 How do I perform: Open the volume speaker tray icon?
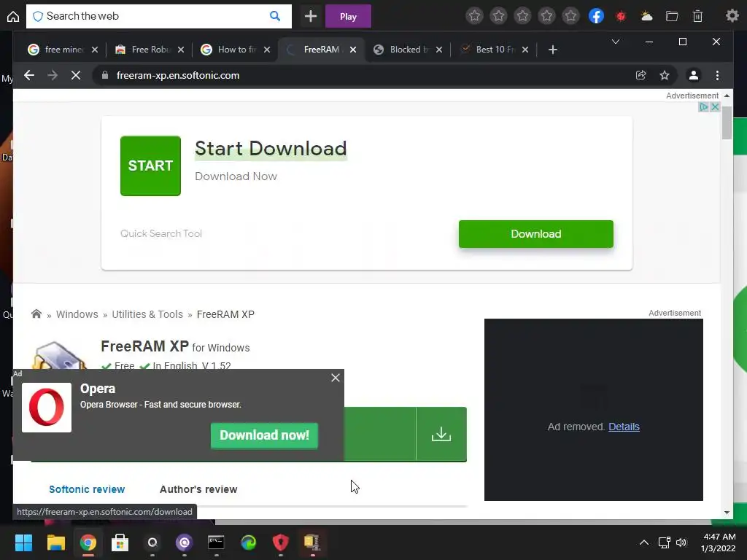[x=681, y=542]
